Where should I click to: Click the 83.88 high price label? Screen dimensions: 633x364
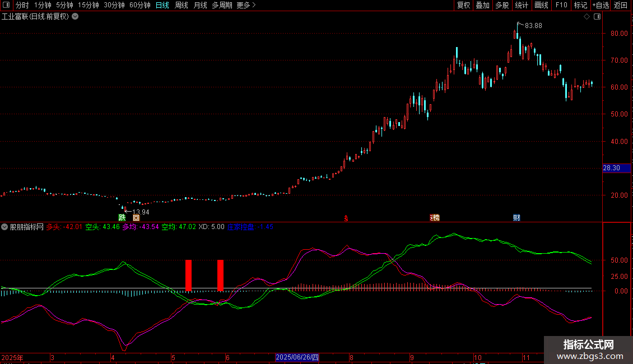tap(533, 26)
